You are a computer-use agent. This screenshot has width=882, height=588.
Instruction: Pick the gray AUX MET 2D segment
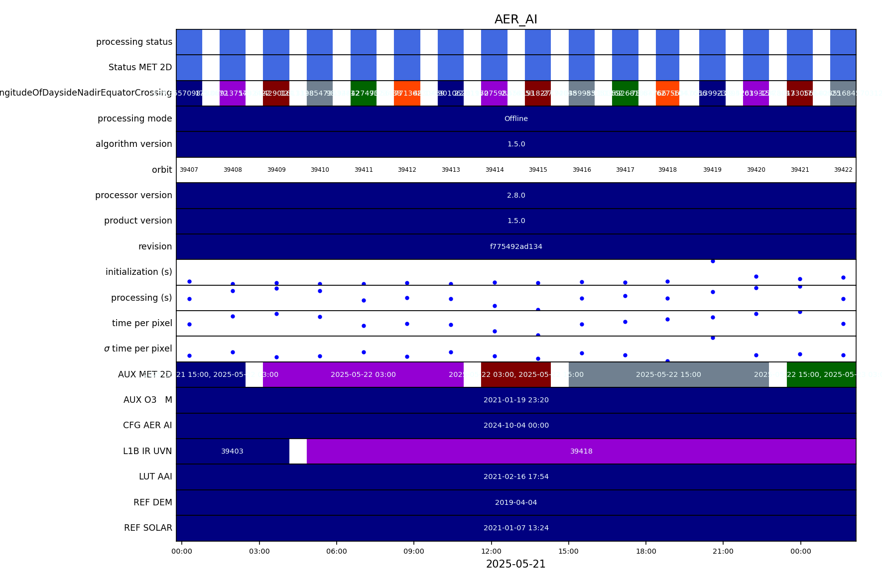(668, 374)
